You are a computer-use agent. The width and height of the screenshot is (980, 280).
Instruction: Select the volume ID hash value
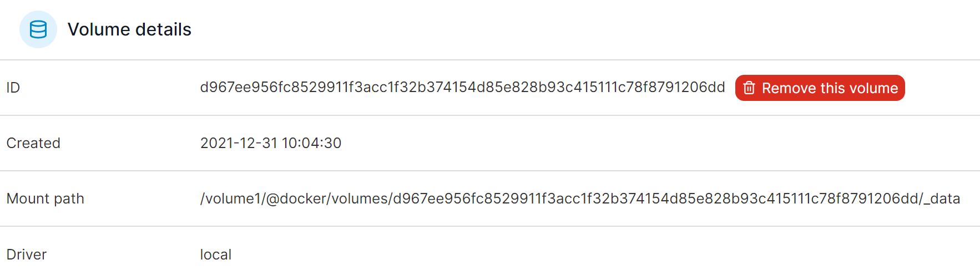[463, 88]
